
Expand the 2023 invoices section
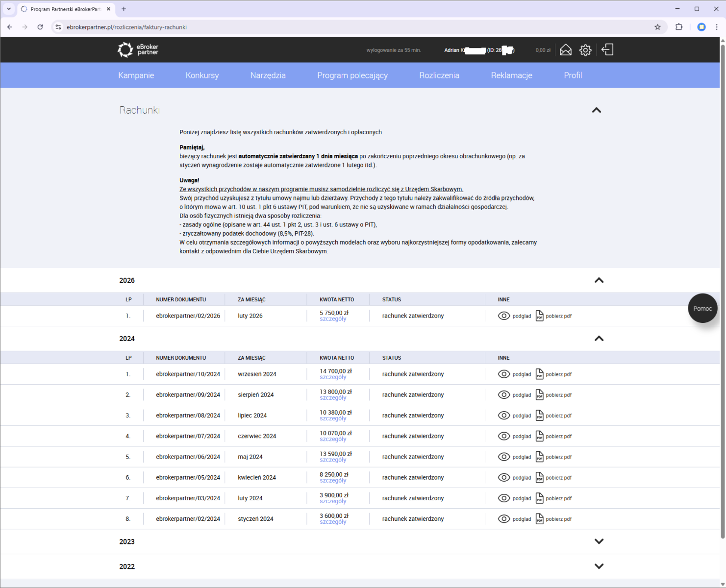pyautogui.click(x=599, y=541)
